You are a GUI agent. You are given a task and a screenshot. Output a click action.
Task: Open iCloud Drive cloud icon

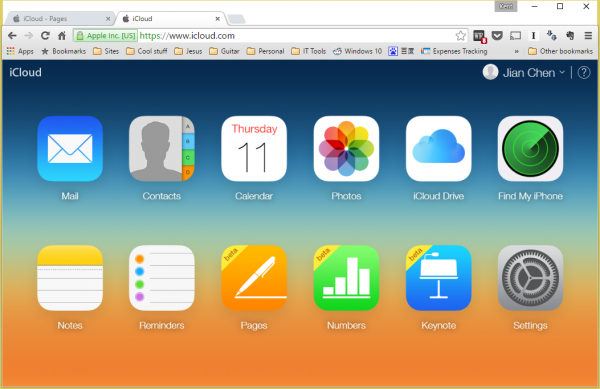(x=439, y=148)
